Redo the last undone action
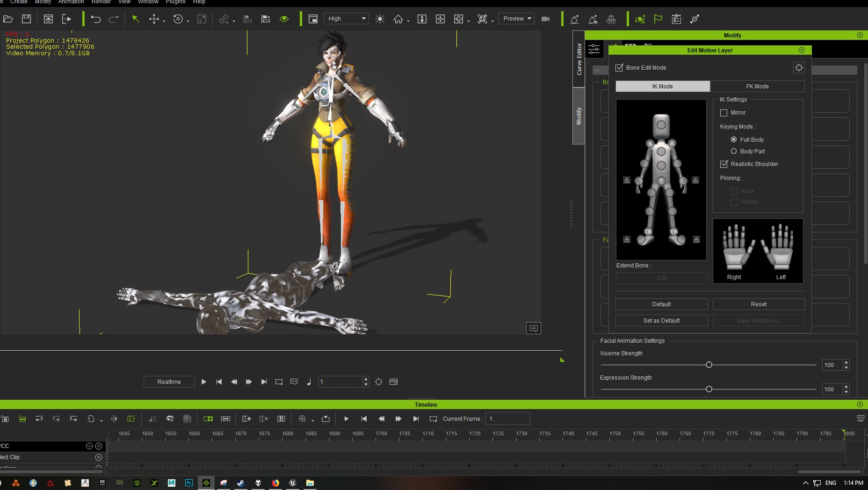868x490 pixels. click(113, 19)
